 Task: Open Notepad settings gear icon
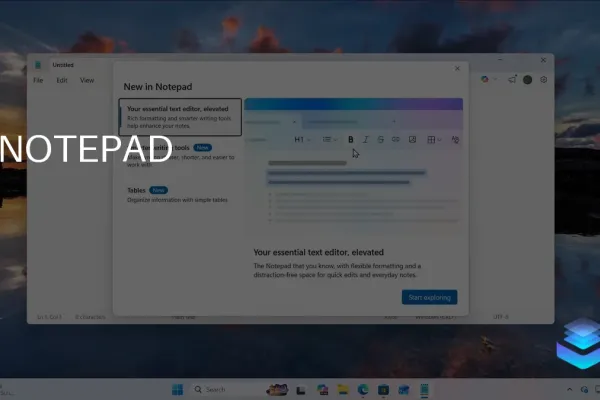543,80
